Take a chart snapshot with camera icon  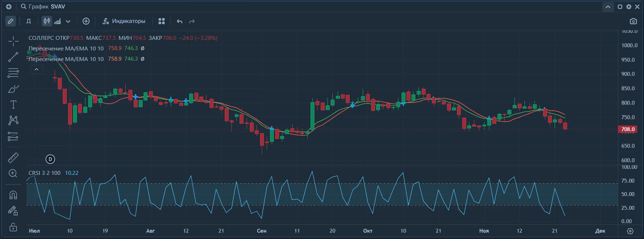(x=633, y=21)
